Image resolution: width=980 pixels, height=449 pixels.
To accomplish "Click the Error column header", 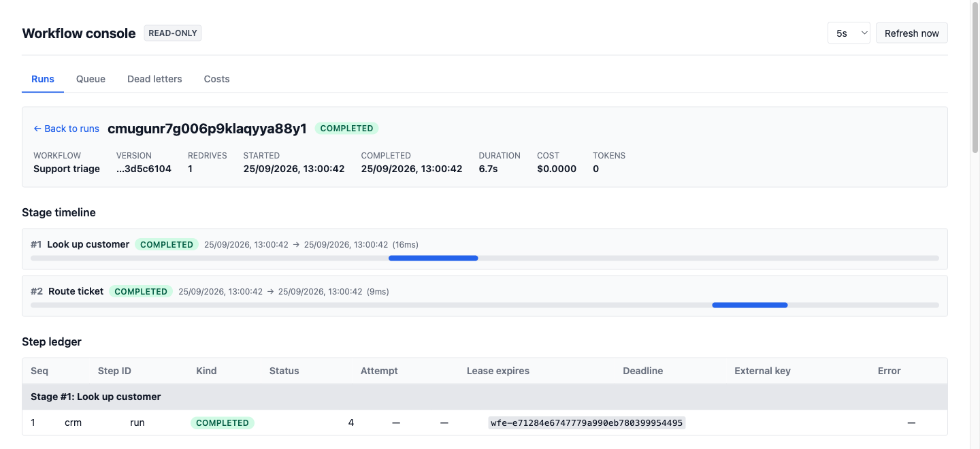I will tap(889, 371).
